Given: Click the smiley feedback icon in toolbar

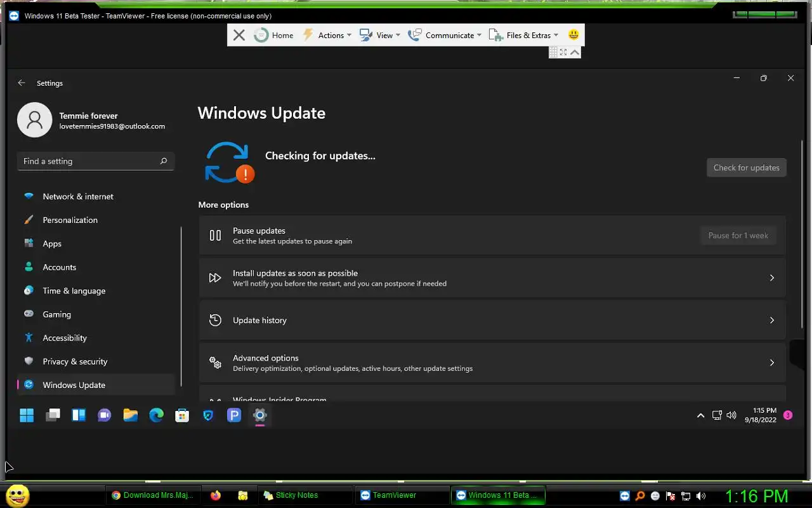Looking at the screenshot, I should click(573, 35).
